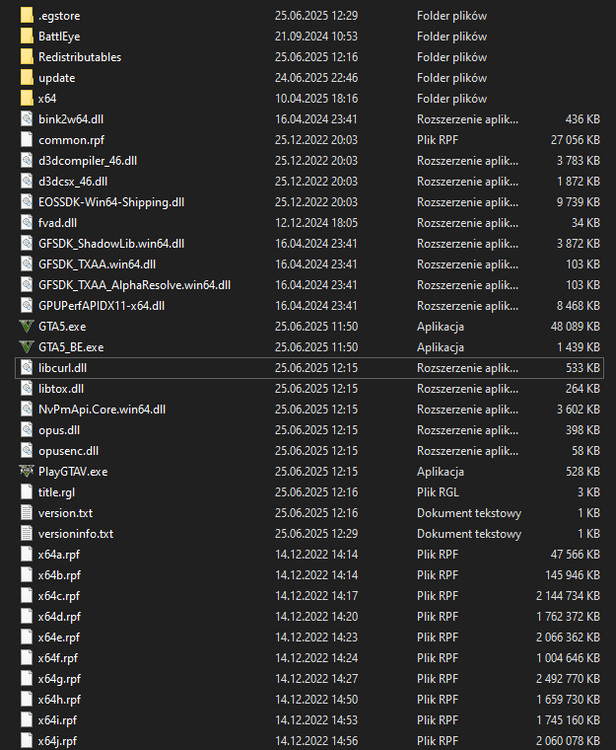This screenshot has height=750, width=616.
Task: Click the title.rgl file icon
Action: click(27, 492)
